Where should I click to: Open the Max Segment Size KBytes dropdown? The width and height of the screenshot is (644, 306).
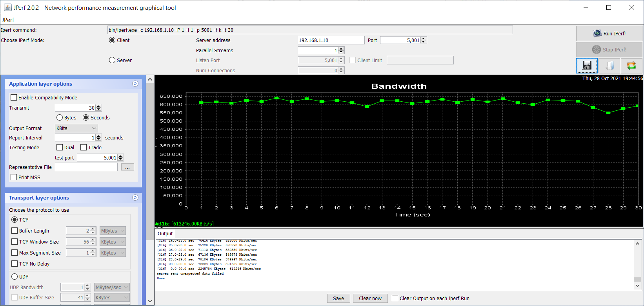pos(113,253)
